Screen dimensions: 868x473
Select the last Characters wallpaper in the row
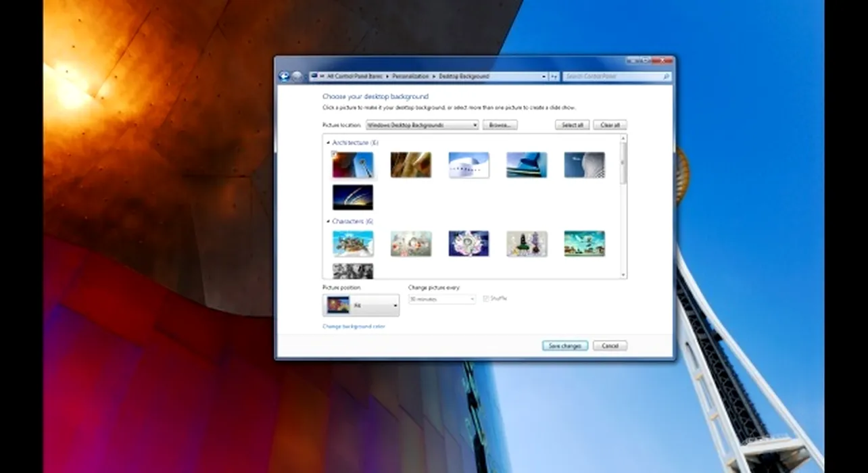pyautogui.click(x=584, y=244)
